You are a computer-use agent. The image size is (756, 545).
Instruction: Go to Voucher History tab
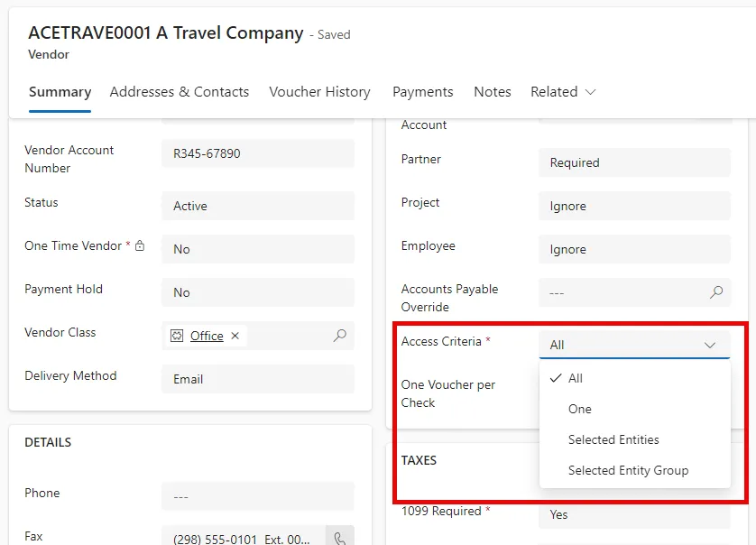pos(319,92)
